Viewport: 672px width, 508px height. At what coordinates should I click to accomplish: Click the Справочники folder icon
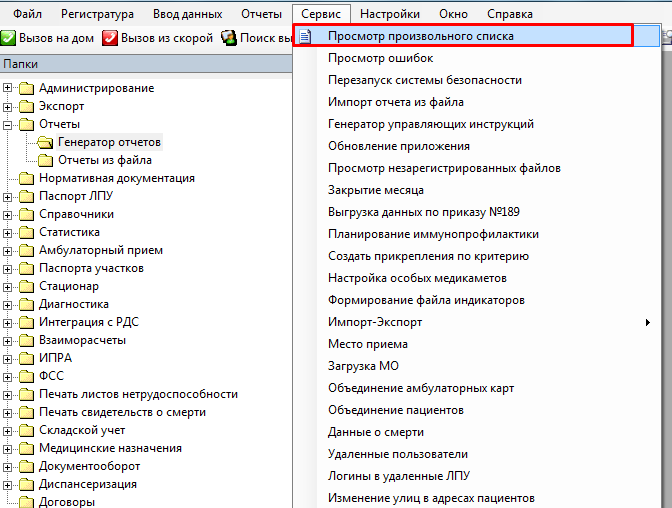point(27,214)
